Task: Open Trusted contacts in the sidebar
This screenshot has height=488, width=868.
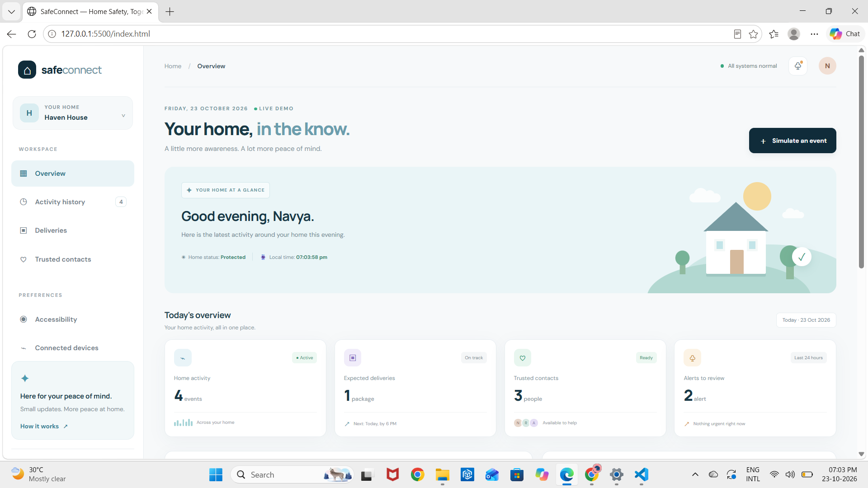Action: (73, 259)
